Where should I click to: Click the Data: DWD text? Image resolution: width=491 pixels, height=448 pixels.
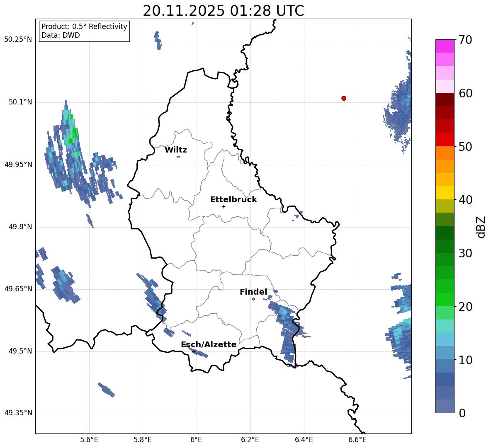pos(61,35)
